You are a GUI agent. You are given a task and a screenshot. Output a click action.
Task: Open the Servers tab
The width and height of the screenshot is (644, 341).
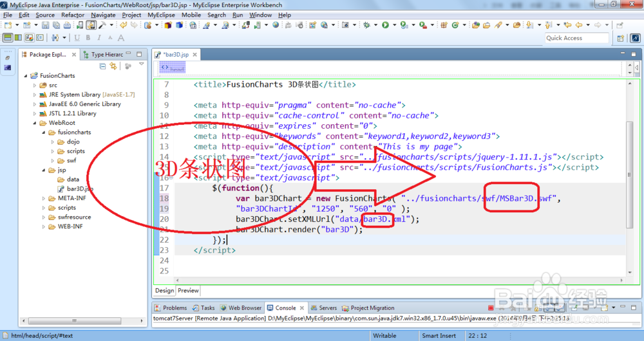(x=324, y=308)
